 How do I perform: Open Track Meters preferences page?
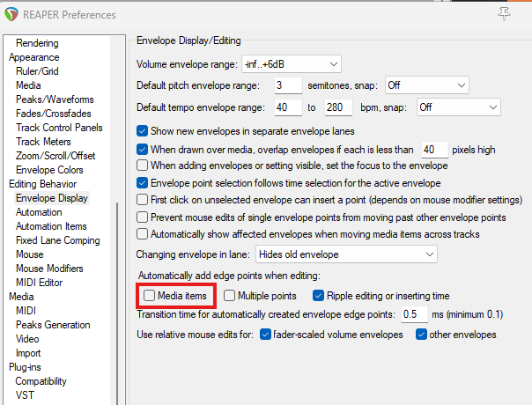43,142
